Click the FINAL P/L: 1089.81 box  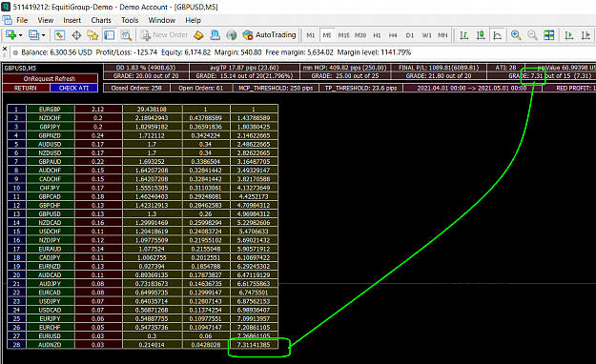point(439,68)
